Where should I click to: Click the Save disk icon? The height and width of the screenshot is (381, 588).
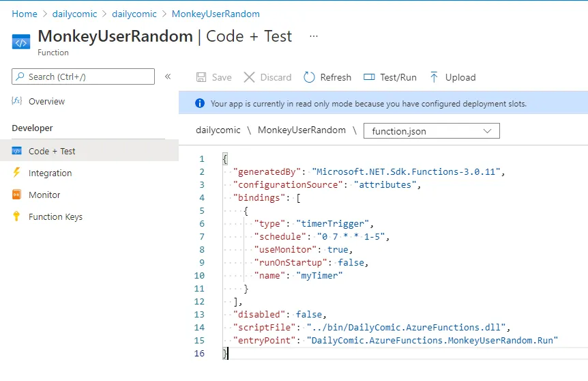point(201,77)
